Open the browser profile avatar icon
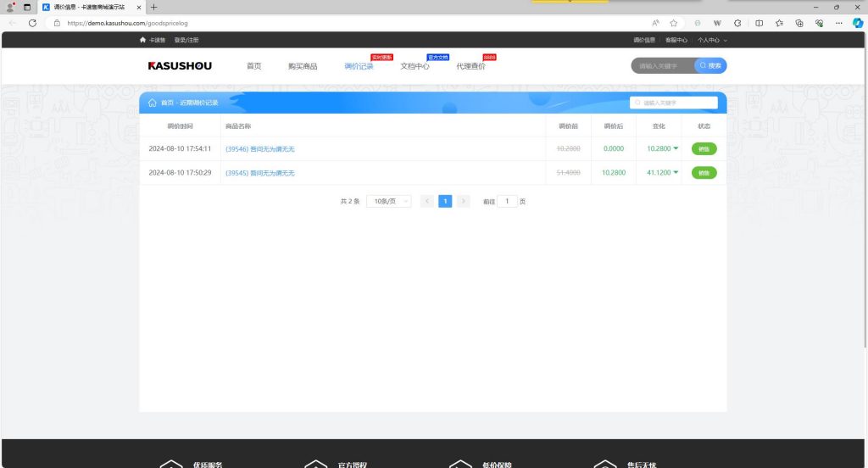This screenshot has height=468, width=868. pos(11,6)
